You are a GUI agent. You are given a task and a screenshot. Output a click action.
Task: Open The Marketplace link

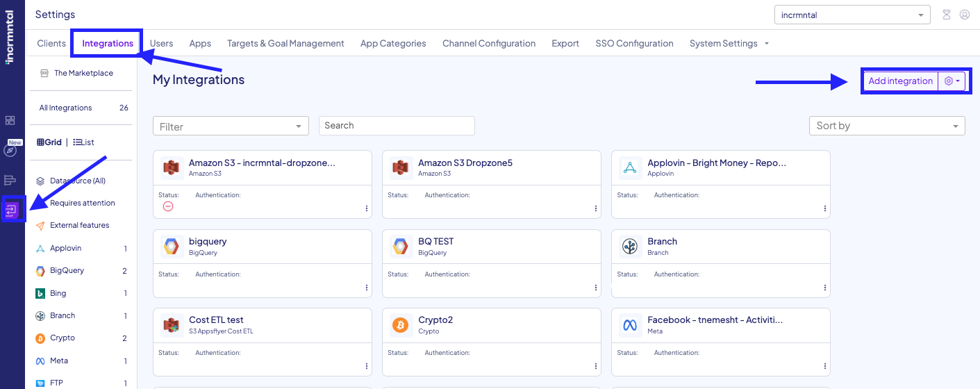point(83,73)
